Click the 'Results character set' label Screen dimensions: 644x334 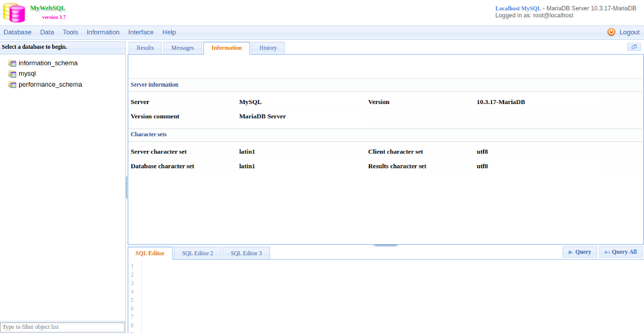tap(397, 166)
